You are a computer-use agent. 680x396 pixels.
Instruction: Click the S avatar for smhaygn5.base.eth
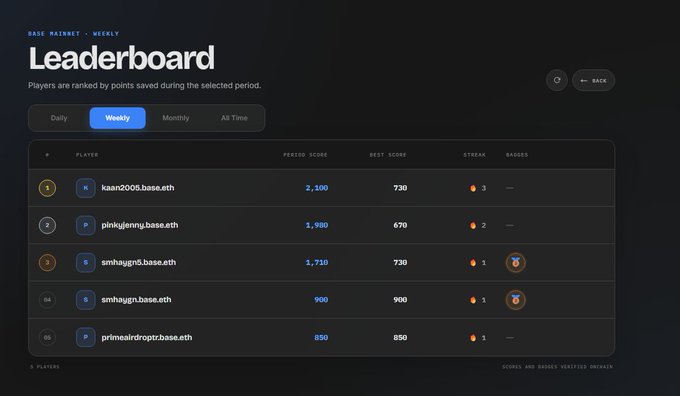tap(85, 262)
